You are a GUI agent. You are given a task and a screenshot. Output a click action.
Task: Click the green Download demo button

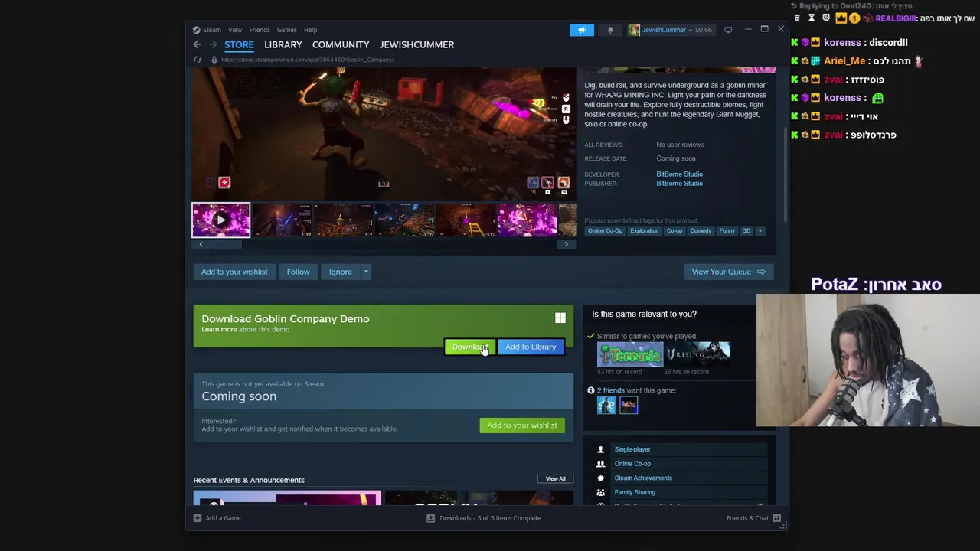coord(469,347)
